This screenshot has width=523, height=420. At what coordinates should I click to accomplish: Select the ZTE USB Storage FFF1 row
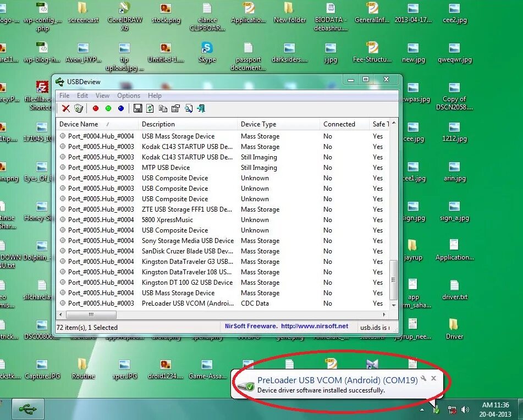click(x=222, y=209)
